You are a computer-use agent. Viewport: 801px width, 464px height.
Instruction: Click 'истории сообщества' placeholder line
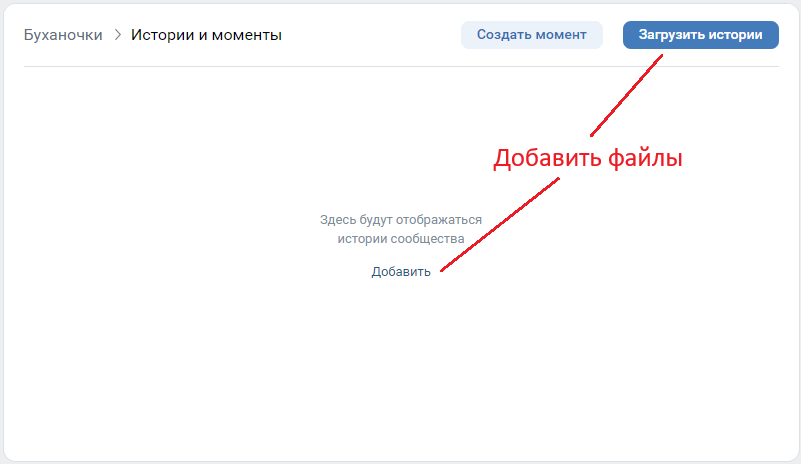tap(401, 239)
